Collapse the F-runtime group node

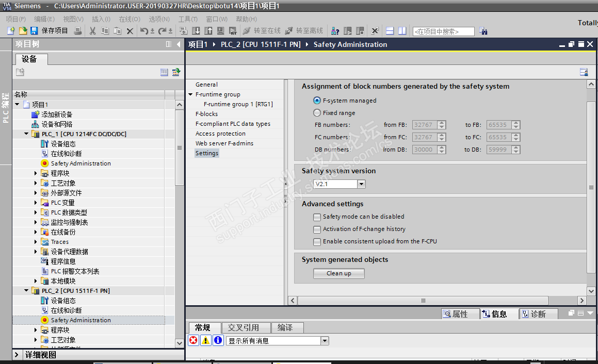pyautogui.click(x=190, y=94)
